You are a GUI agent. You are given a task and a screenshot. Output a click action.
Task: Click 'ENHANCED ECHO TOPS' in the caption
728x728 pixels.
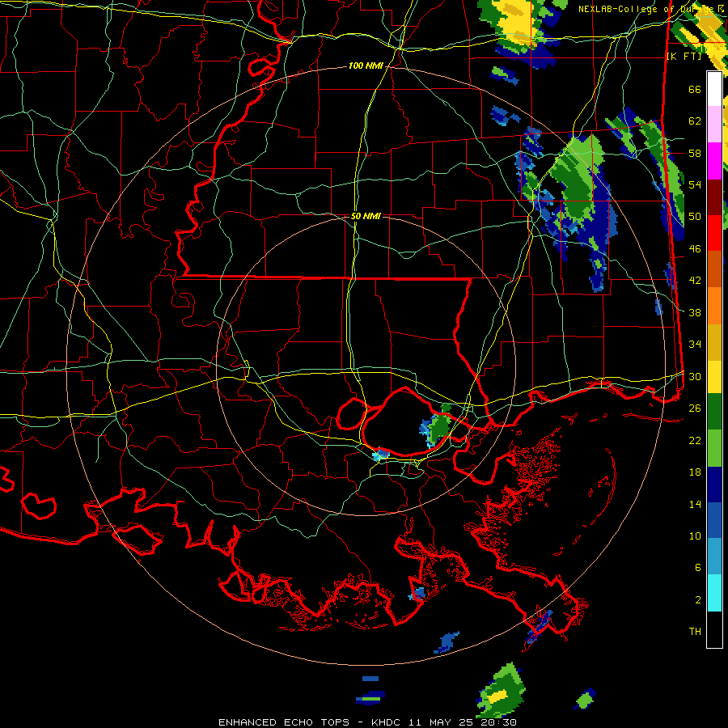tap(283, 722)
